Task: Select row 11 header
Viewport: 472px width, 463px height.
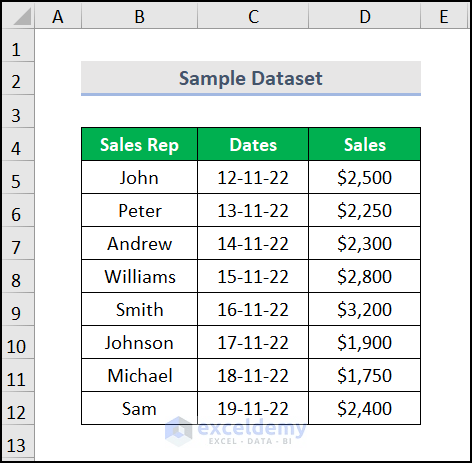Action: pos(18,375)
